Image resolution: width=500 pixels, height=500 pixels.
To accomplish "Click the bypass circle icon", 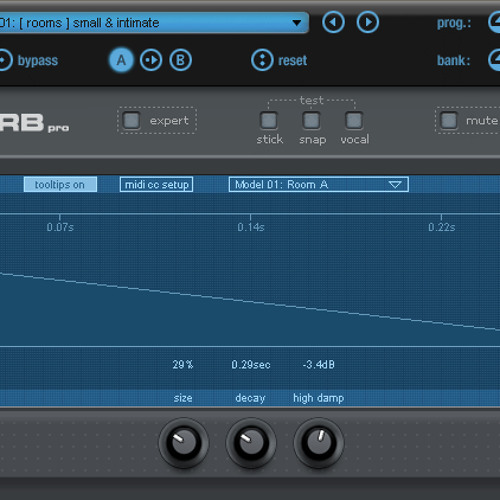I will pyautogui.click(x=3, y=60).
